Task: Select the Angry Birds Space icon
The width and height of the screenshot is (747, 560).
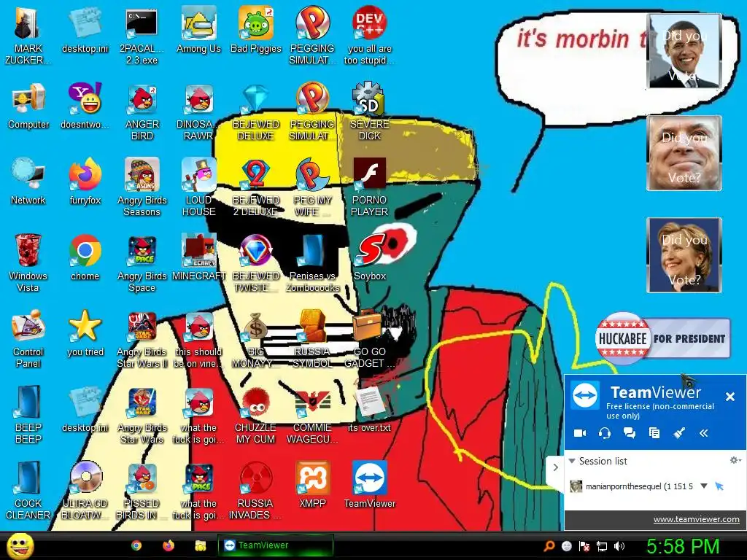Action: click(142, 263)
